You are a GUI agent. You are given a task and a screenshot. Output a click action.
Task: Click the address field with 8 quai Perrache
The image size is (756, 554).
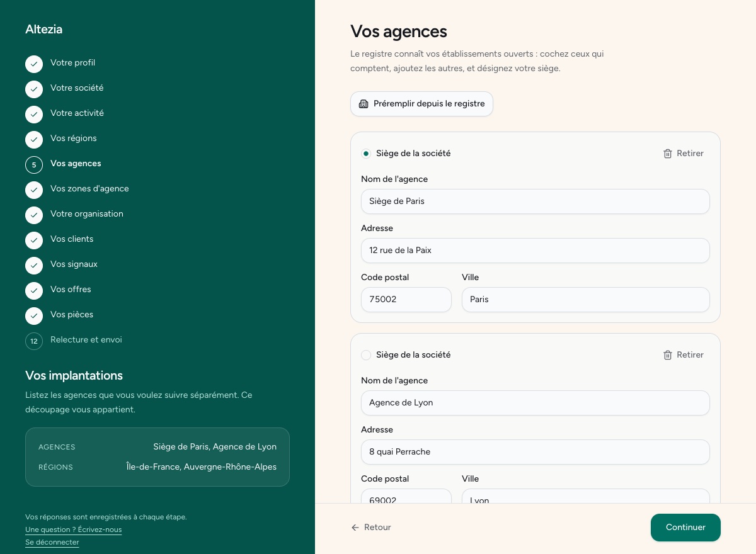535,452
